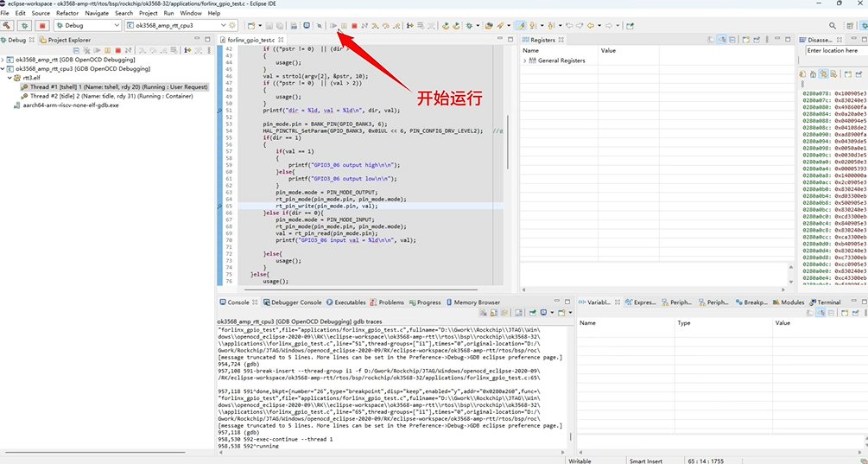Switch to the Modules tab
This screenshot has width=868, height=464.
click(789, 302)
